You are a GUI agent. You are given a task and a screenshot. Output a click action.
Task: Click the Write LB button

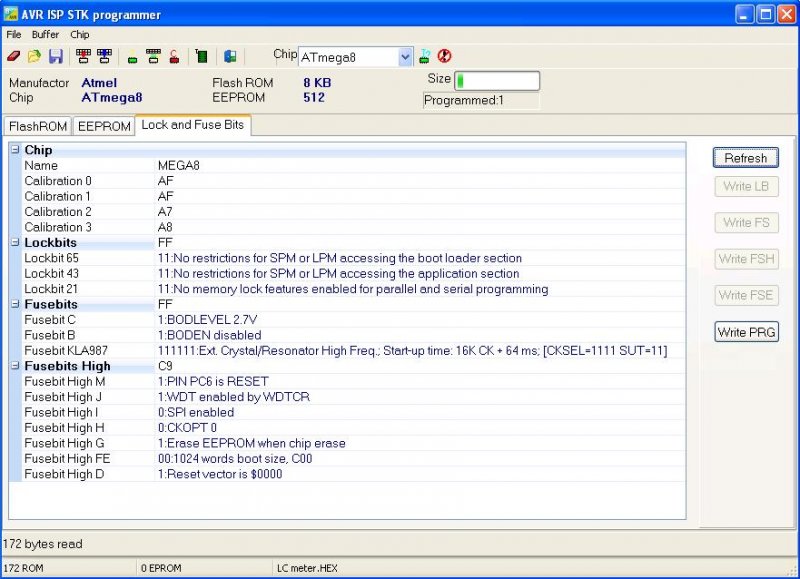coord(746,186)
